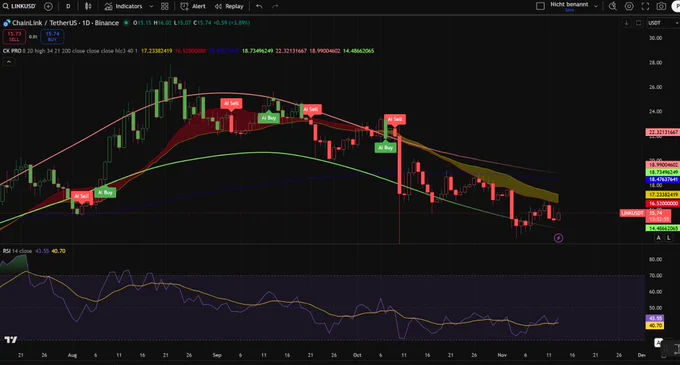Open chart settings hexagon icon
This screenshot has height=365, width=680.
(629, 6)
